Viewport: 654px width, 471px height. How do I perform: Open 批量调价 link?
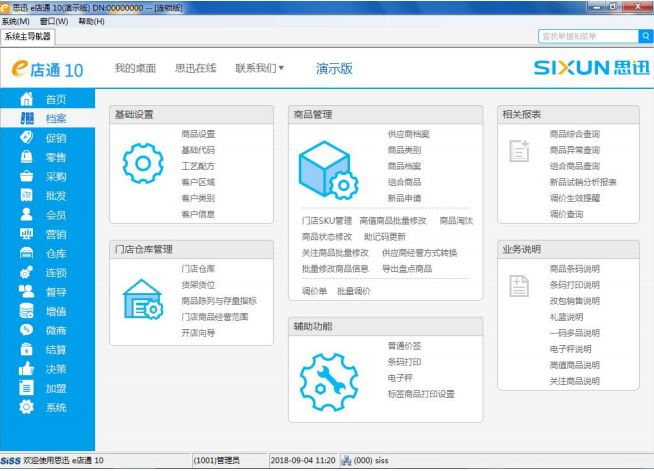point(354,291)
